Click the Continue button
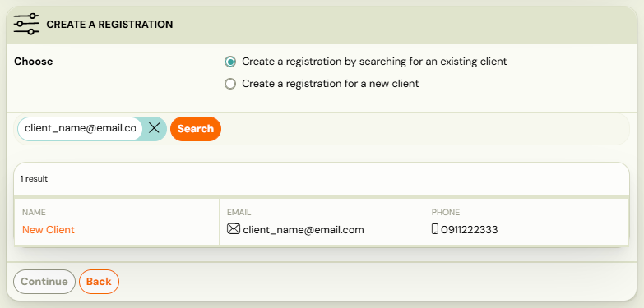644x308 pixels. click(44, 282)
